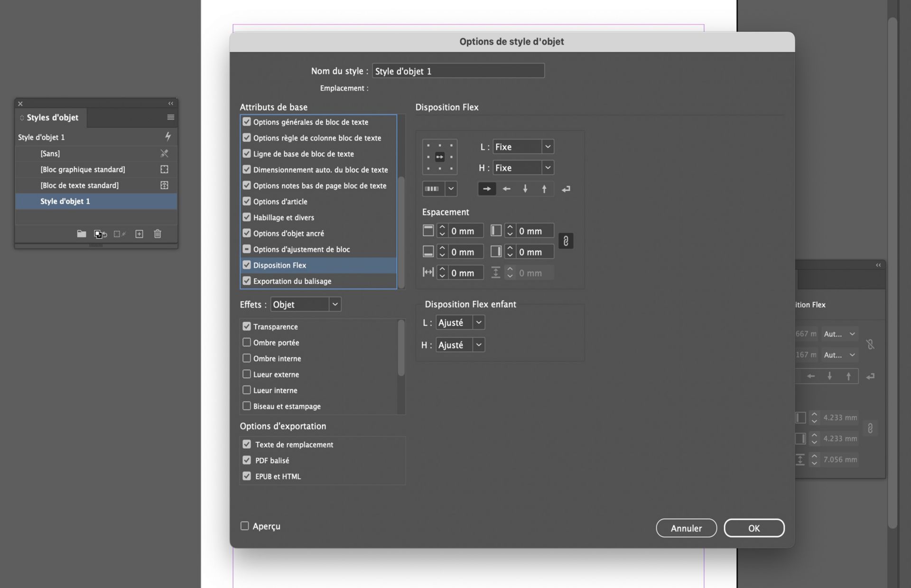This screenshot has height=588, width=911.
Task: Set flex direction to top-to-bottom arrow
Action: 525,189
